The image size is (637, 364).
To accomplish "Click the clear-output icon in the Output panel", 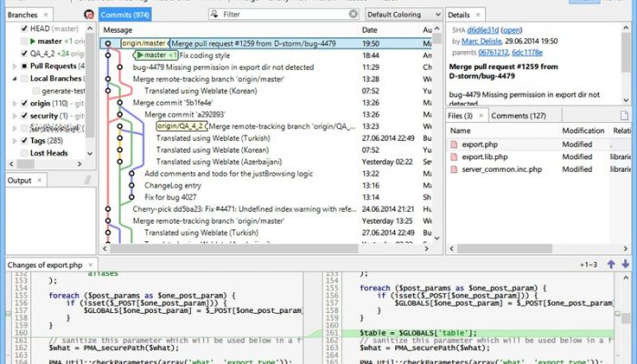I will click(87, 180).
